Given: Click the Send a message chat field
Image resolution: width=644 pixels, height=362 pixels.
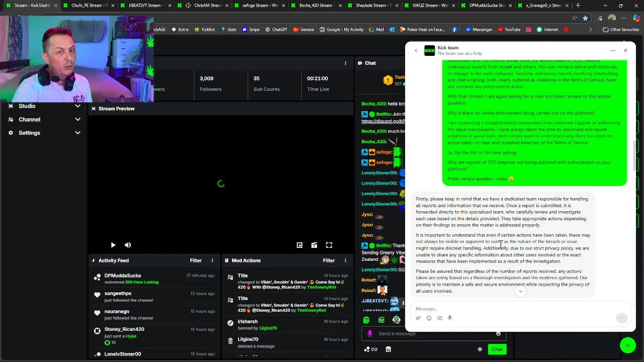Looking at the screenshot, I should coord(433,333).
